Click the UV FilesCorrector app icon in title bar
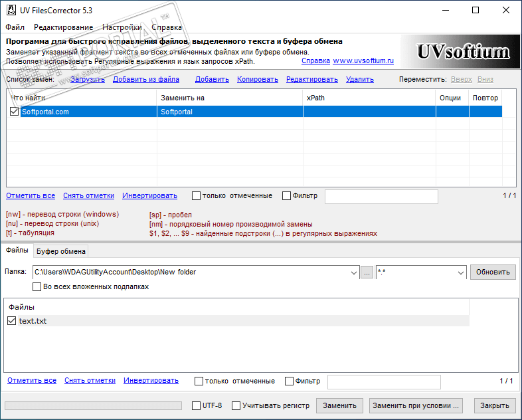The image size is (522, 420). (11, 11)
